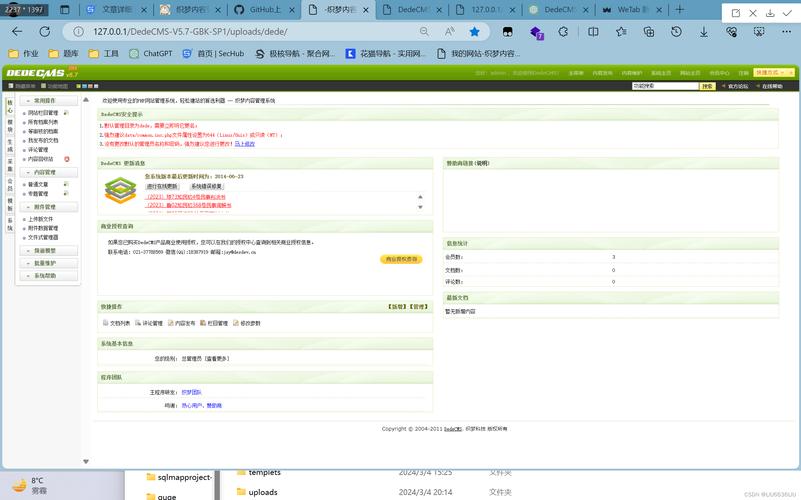Click the 功能搜索 input field
Image resolution: width=801 pixels, height=500 pixels.
coord(665,86)
